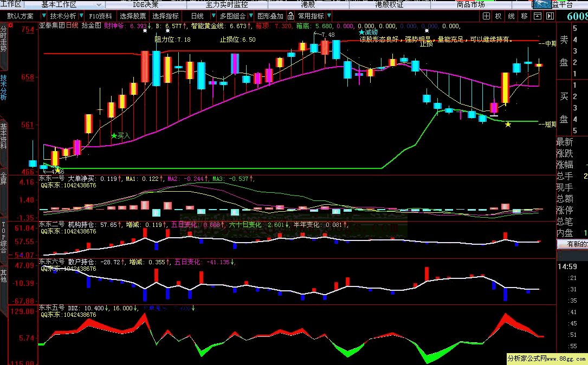
Task: Select the 技术分析 vertical side tab
Action: [x=3, y=87]
